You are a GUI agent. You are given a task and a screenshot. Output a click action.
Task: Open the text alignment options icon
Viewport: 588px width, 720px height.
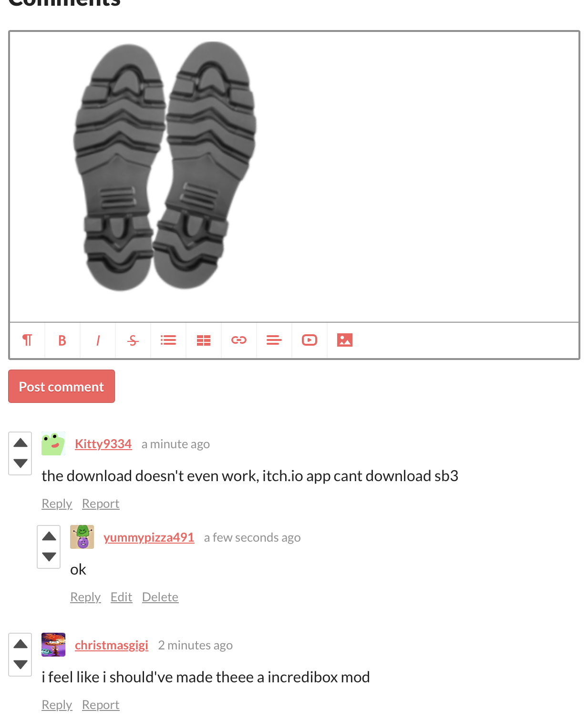(x=274, y=340)
